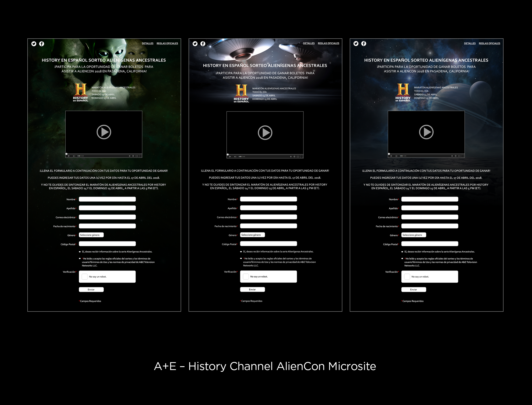This screenshot has height=405, width=532.
Task: Go fullscreen on the planet mockup video
Action: point(463,156)
